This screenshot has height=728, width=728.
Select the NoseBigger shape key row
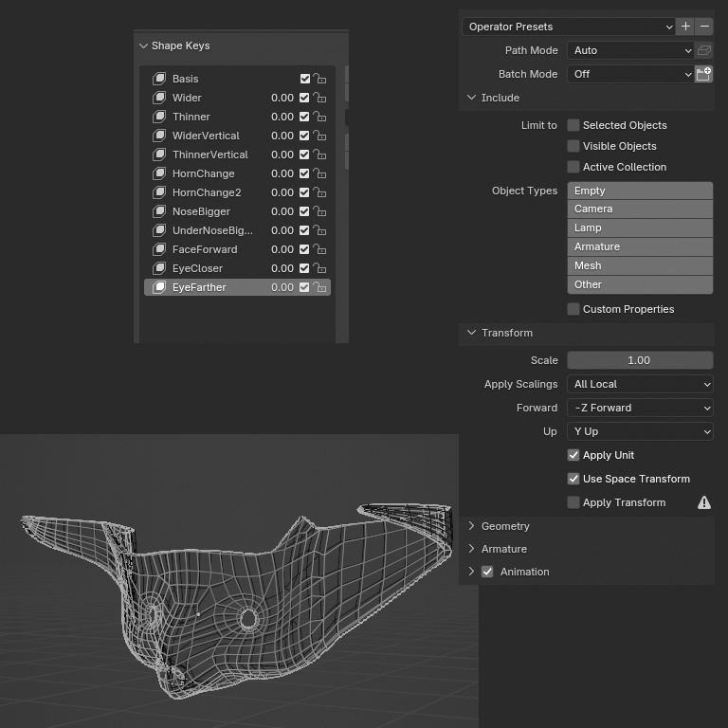[237, 211]
